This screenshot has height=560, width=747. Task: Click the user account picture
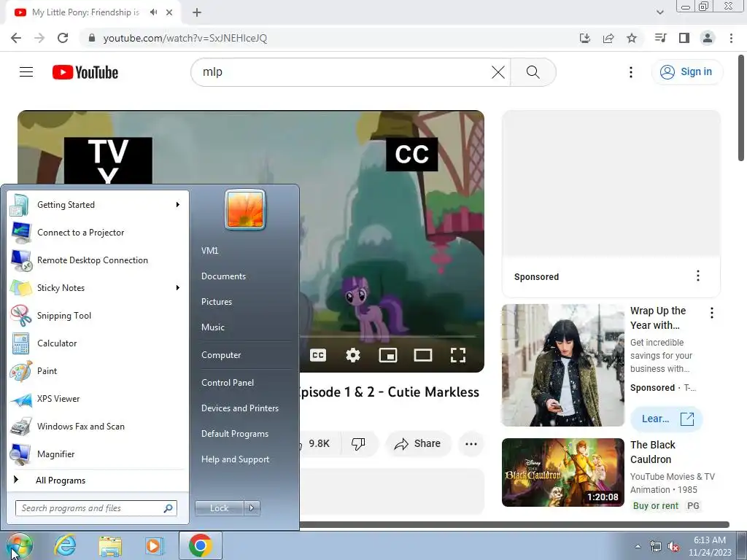pyautogui.click(x=245, y=209)
